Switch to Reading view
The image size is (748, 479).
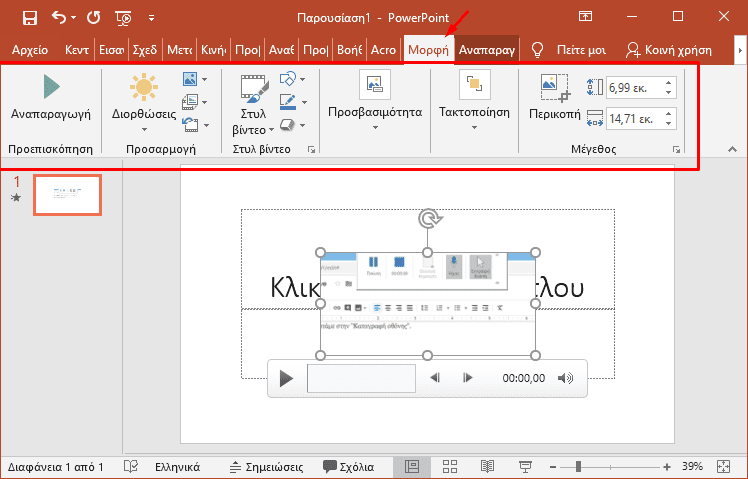[x=487, y=467]
